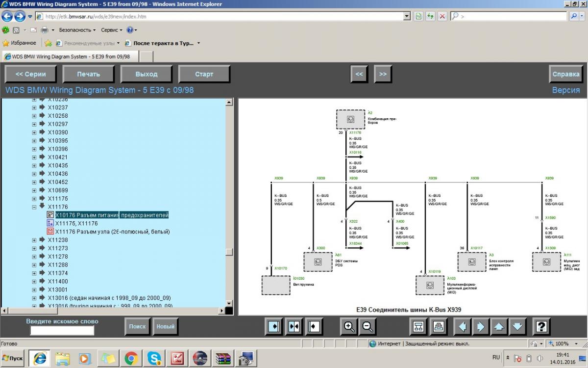Open the Сервис dropdown menu
Screen dimensions: 588x368
111,30
